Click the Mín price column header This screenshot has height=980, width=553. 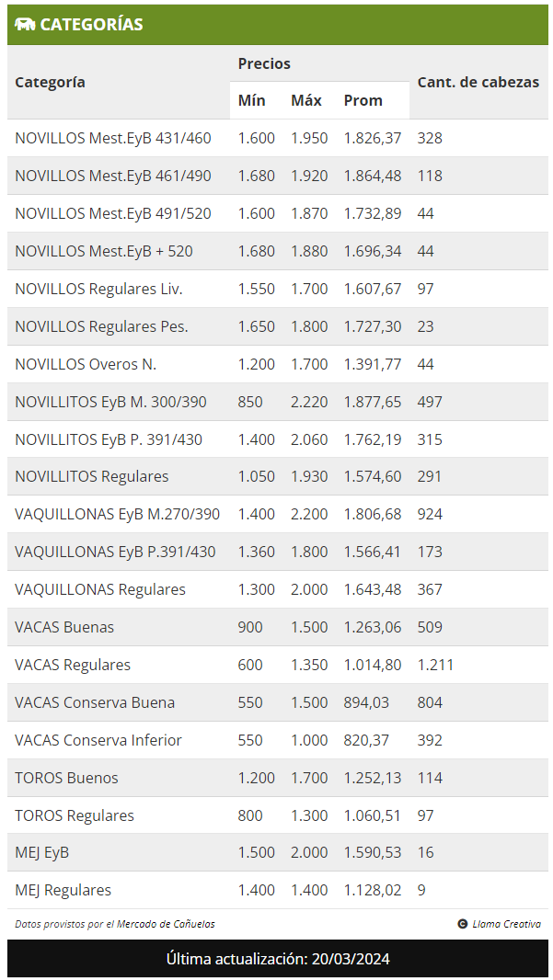(x=251, y=100)
